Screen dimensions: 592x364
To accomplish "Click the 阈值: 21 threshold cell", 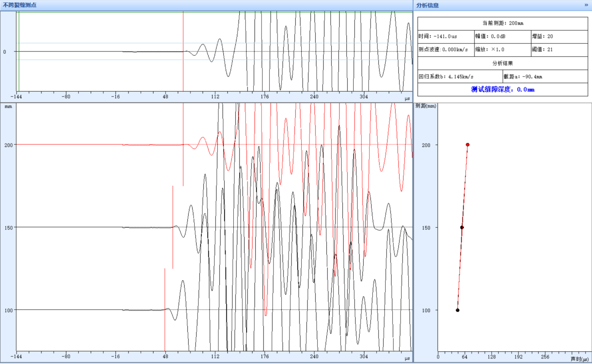I will tap(559, 50).
